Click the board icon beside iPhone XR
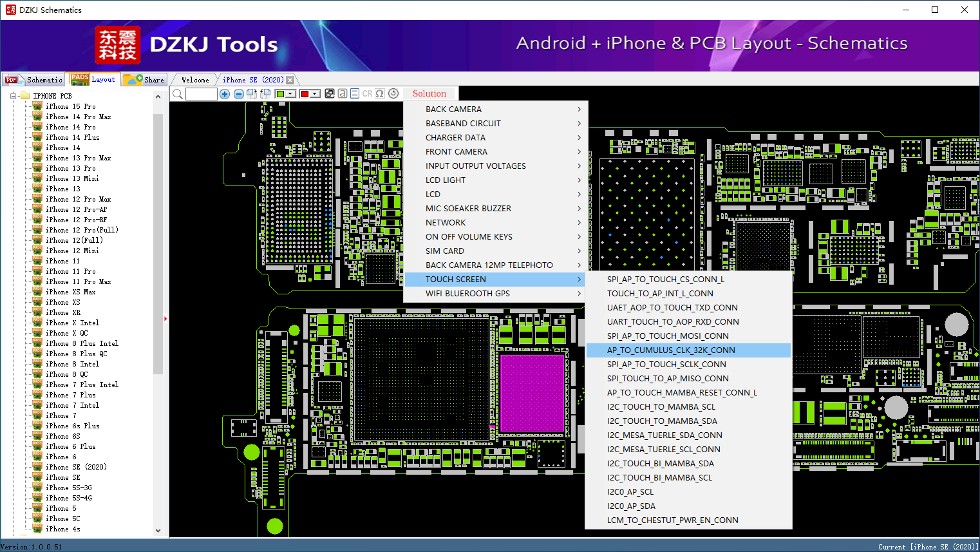This screenshot has width=980, height=552. (x=37, y=312)
